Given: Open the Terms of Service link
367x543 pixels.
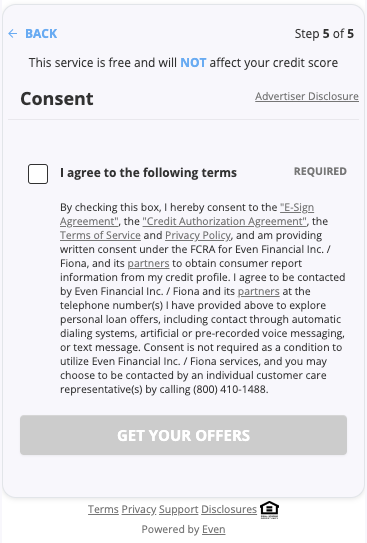Looking at the screenshot, I should click(100, 235).
